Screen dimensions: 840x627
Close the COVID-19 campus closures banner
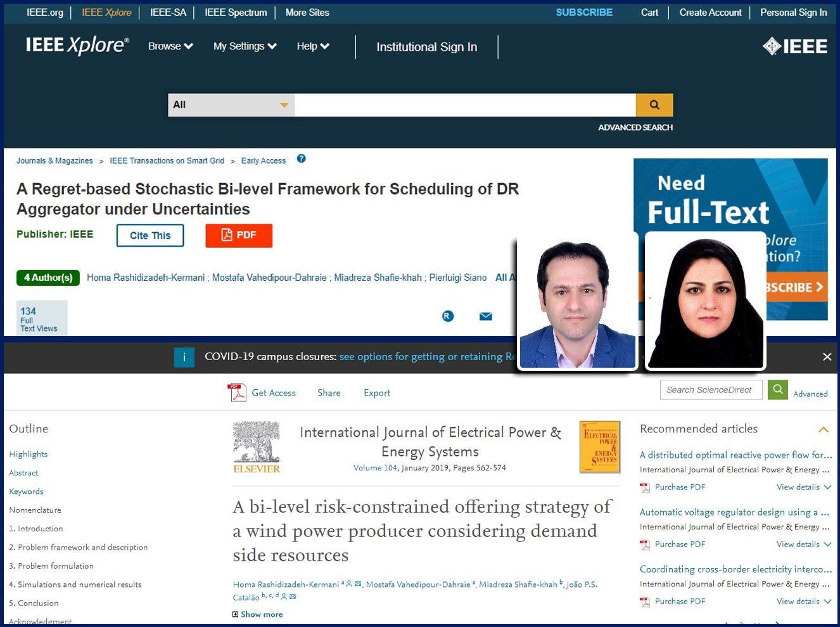click(827, 357)
